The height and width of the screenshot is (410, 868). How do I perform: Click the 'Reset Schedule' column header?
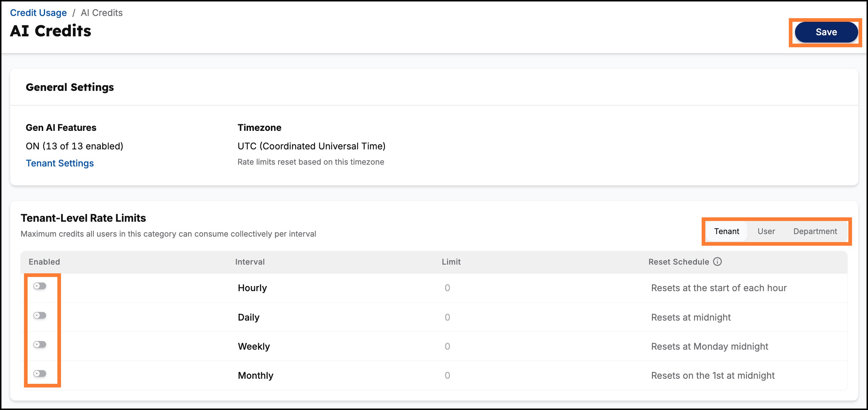tap(678, 262)
